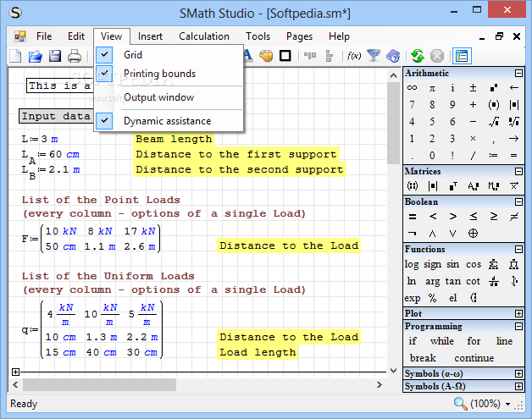Toggle the Printing bounds checkbox
This screenshot has width=532, height=419.
coord(104,74)
